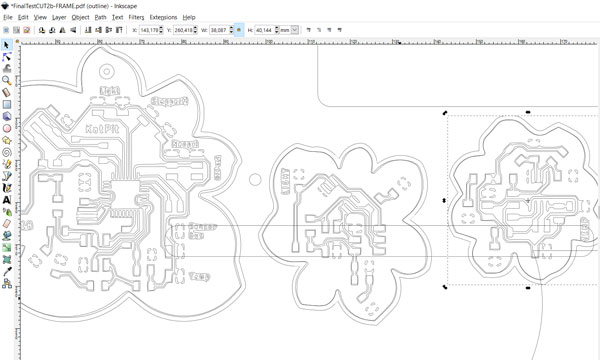Image resolution: width=600 pixels, height=360 pixels.
Task: Step the X value spinner
Action: point(161,29)
